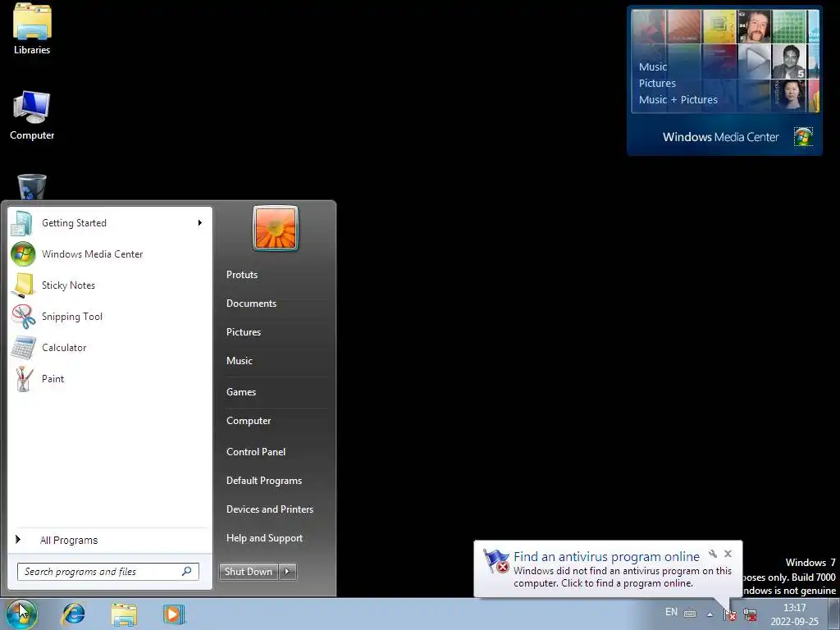Click the Start orb button
Viewport: 840px width, 630px height.
coord(21,614)
